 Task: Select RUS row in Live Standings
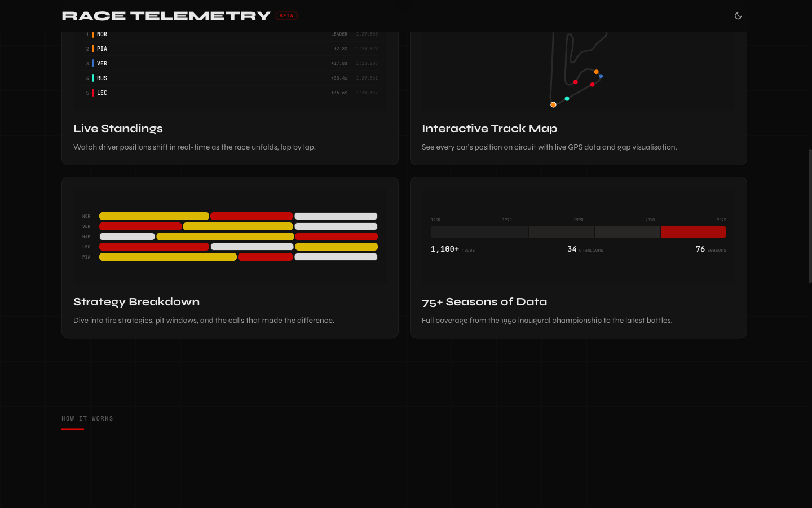point(230,78)
